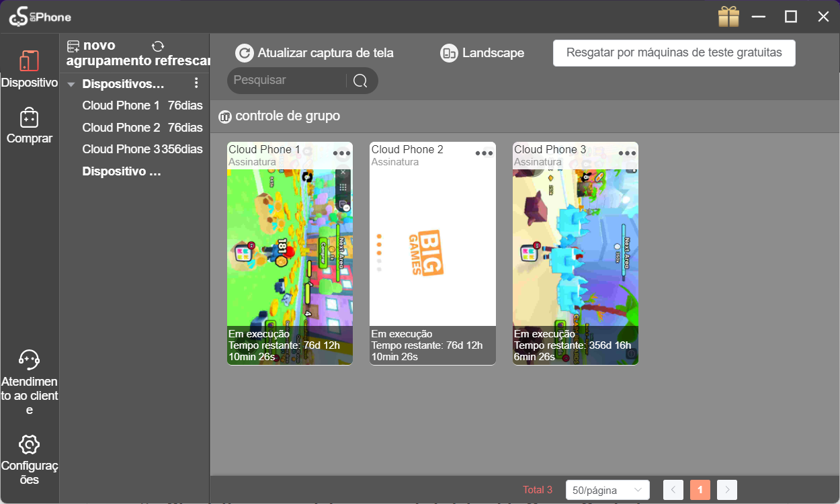The image size is (840, 504).
Task: Go to previous page arrow
Action: click(673, 490)
